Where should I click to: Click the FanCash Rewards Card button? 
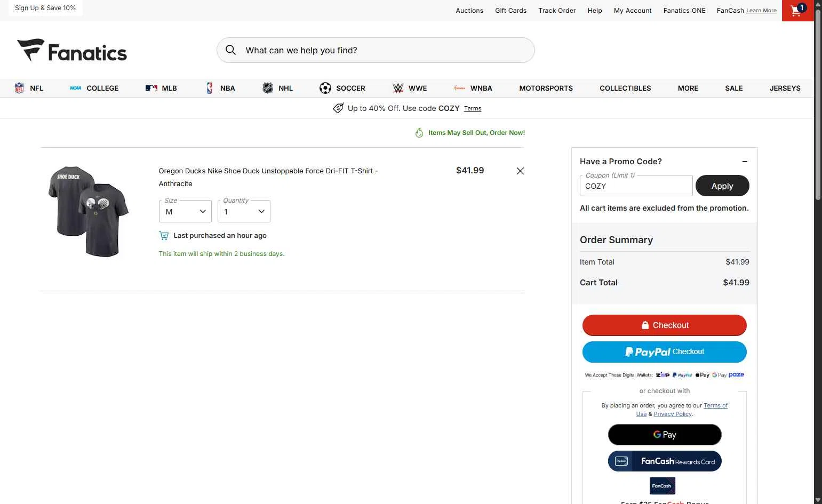(665, 461)
